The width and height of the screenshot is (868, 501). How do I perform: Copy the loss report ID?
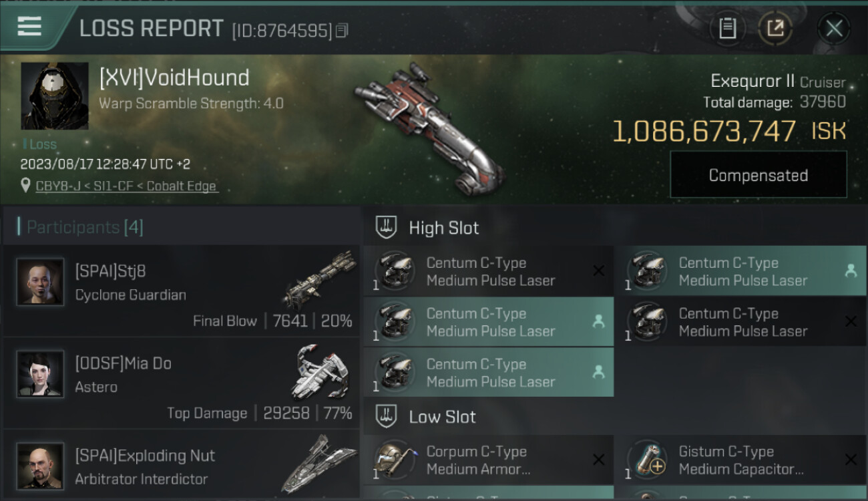pos(342,31)
